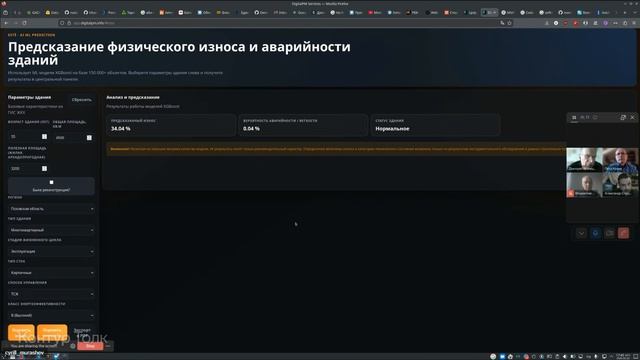The height and width of the screenshot is (360, 640).
Task: Select the top-right participant video thumbnail
Action: pyautogui.click(x=620, y=159)
